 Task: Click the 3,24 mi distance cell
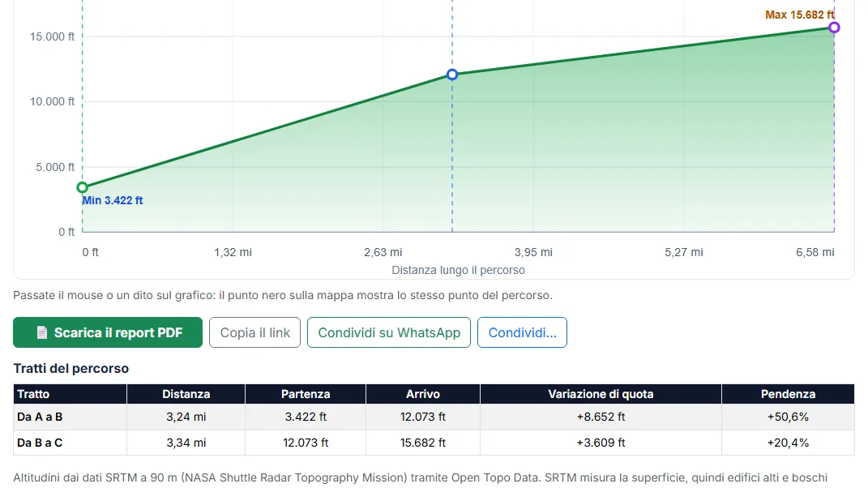pyautogui.click(x=186, y=417)
